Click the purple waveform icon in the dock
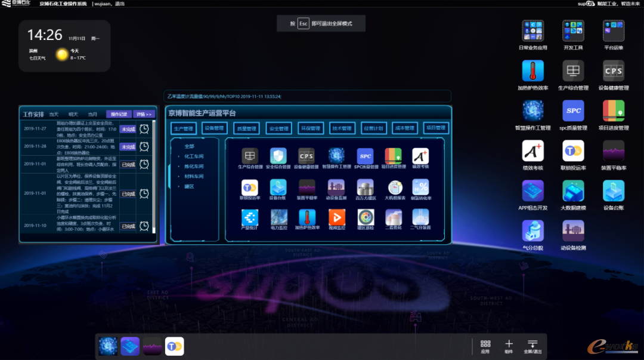Viewport: 644px width, 360px height. click(x=152, y=346)
